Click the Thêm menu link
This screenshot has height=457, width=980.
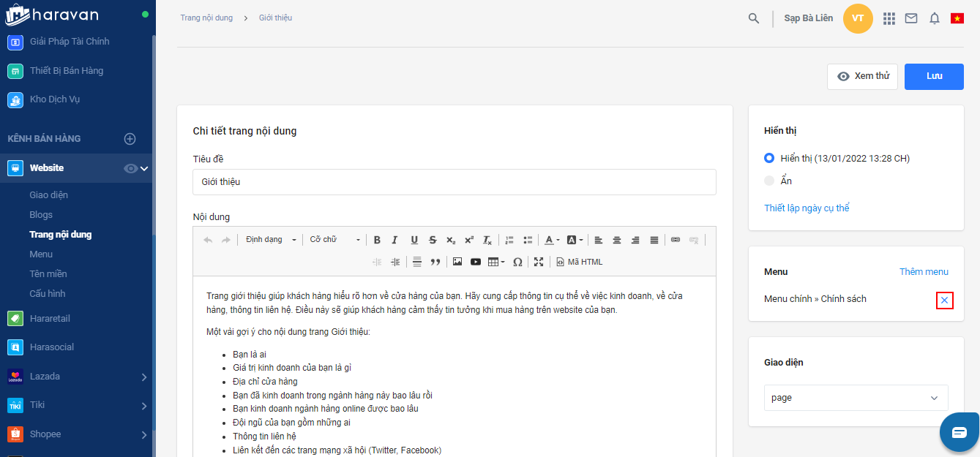pos(924,272)
